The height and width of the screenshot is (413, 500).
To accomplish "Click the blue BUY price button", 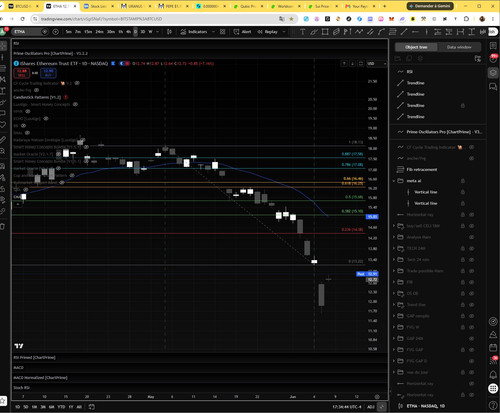I will (x=48, y=73).
